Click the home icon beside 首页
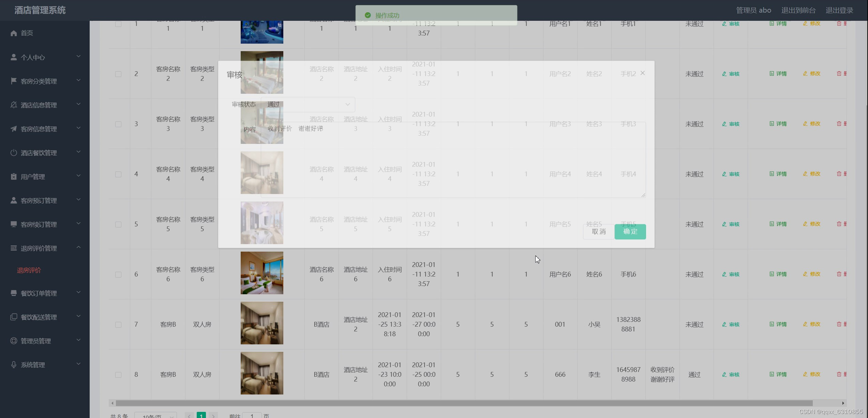Screen dimensions: 868x418 (14, 33)
